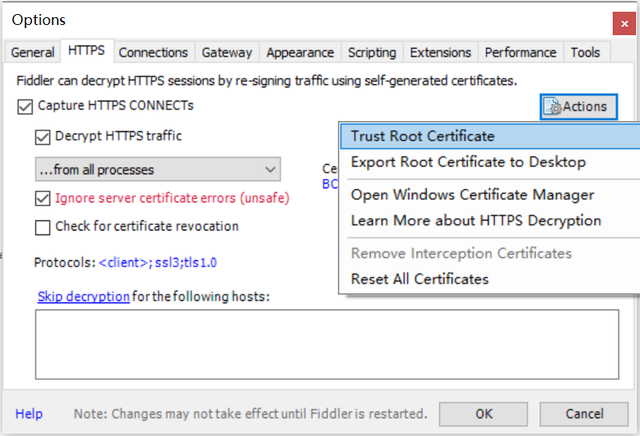640x436 pixels.
Task: Open the Actions button menu
Action: point(578,107)
